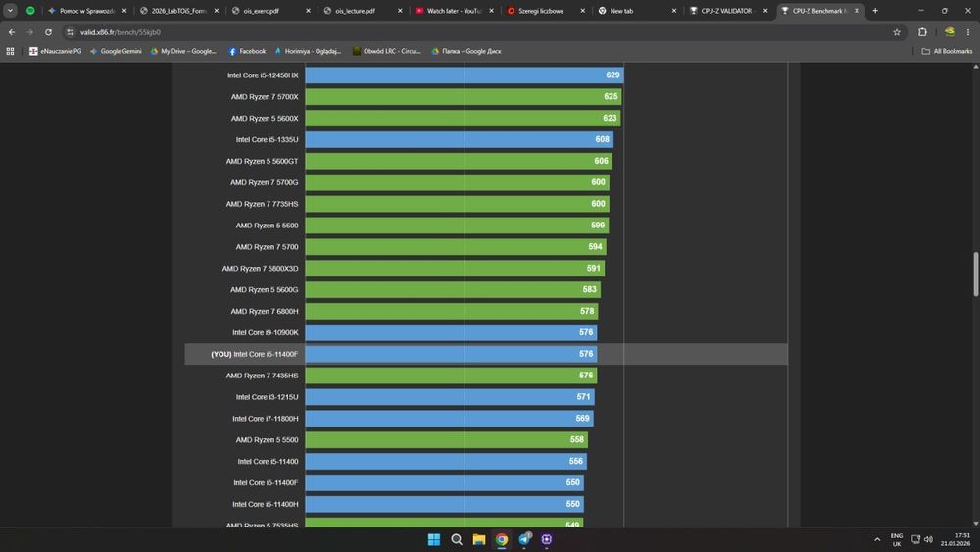Switch to ois_lecture.pdf tab
The image size is (980, 552).
[x=362, y=11]
